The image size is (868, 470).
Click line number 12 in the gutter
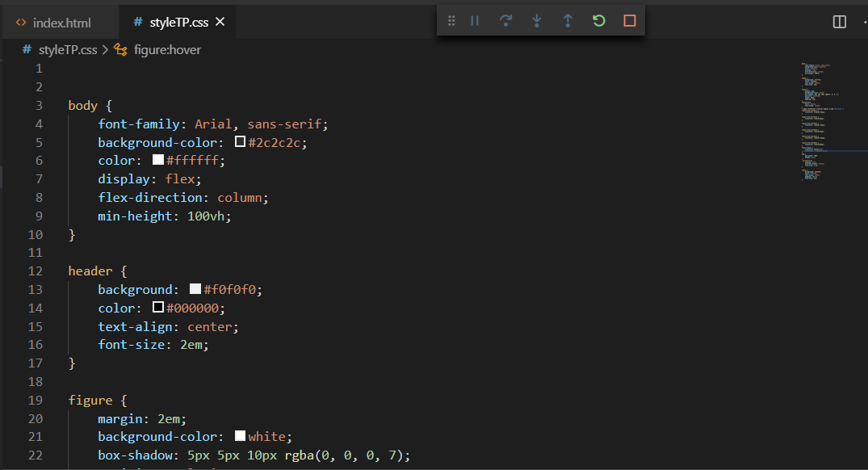35,271
